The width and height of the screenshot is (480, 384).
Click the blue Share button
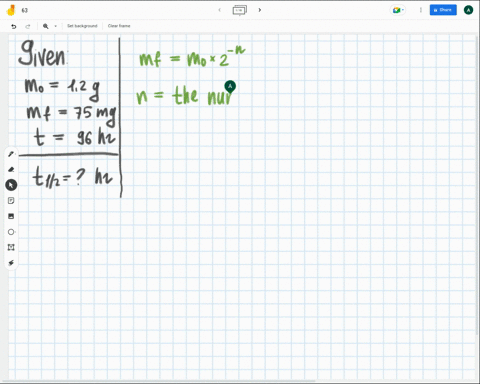click(x=443, y=10)
